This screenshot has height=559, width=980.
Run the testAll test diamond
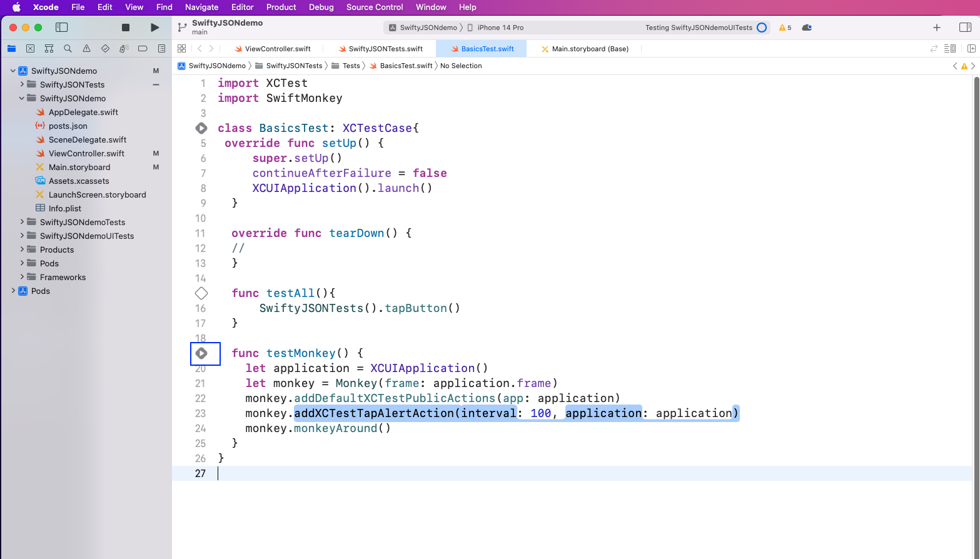[x=201, y=293]
